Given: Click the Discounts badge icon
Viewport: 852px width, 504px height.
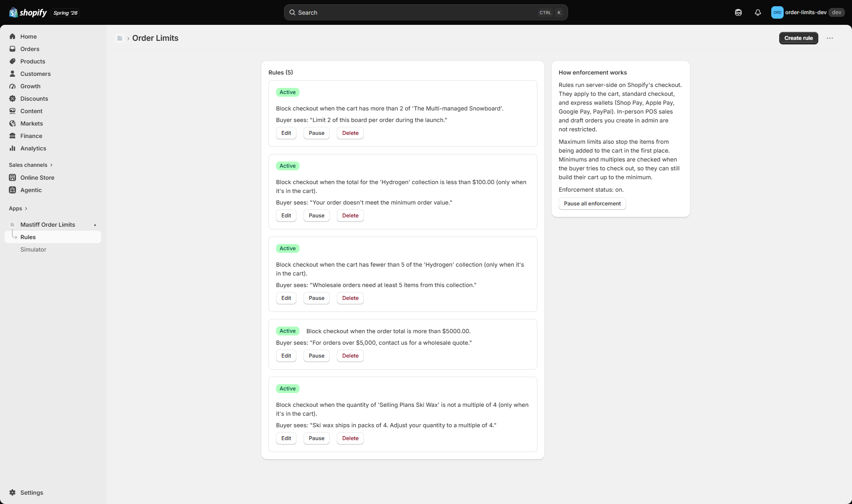Looking at the screenshot, I should click(12, 98).
